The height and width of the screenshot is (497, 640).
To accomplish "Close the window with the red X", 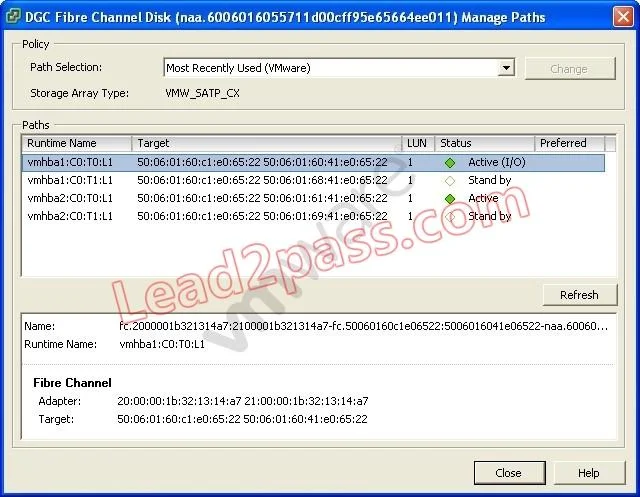I will [623, 17].
